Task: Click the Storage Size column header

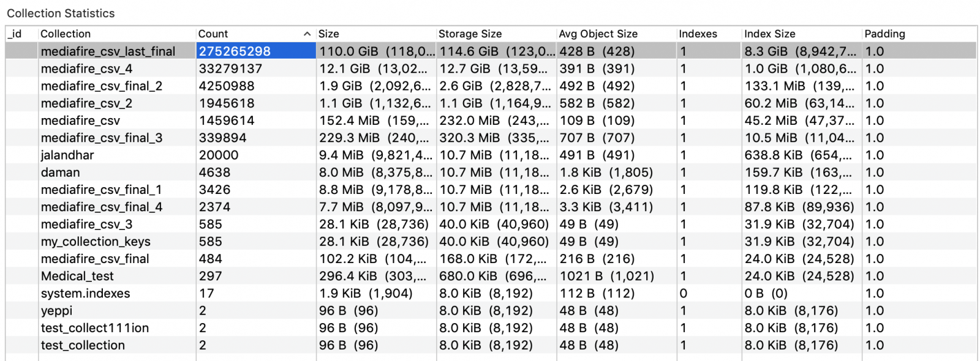Action: pos(470,34)
